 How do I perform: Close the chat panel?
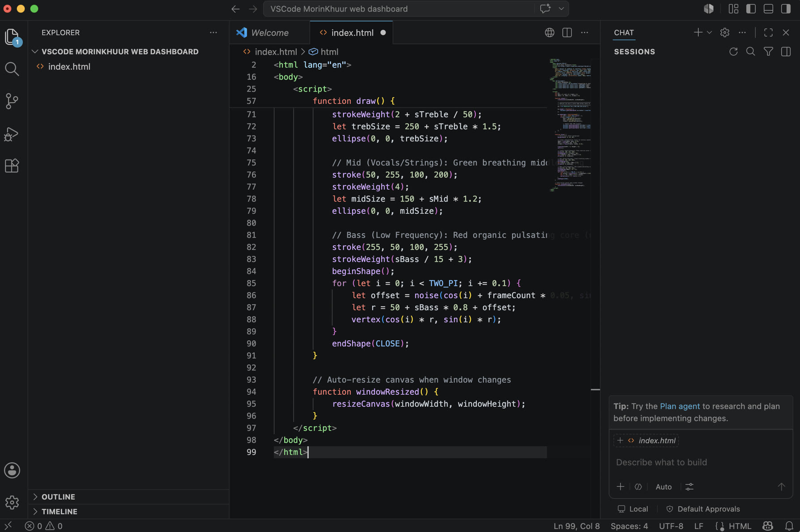786,33
